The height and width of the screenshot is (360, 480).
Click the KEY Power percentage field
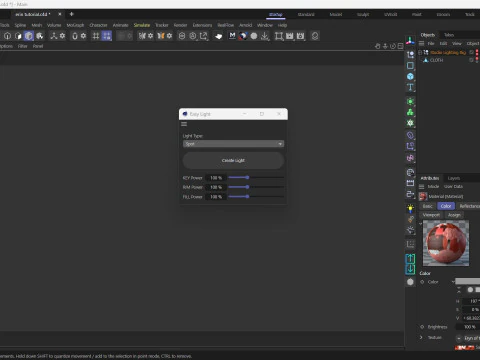click(x=216, y=178)
